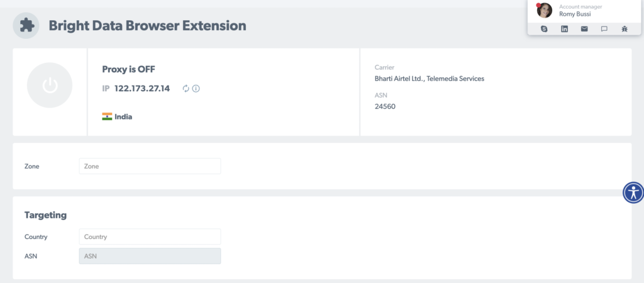Open account manager's LinkedIn profile
The width and height of the screenshot is (644, 283).
pyautogui.click(x=564, y=29)
